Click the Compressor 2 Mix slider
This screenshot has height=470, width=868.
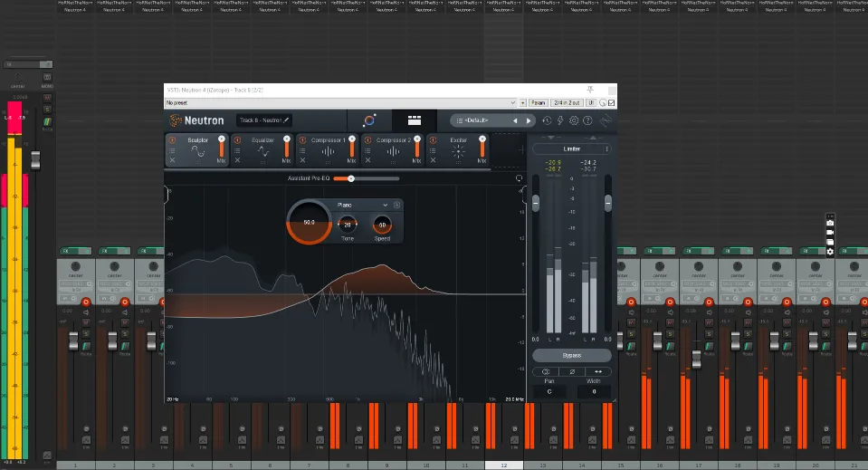417,147
